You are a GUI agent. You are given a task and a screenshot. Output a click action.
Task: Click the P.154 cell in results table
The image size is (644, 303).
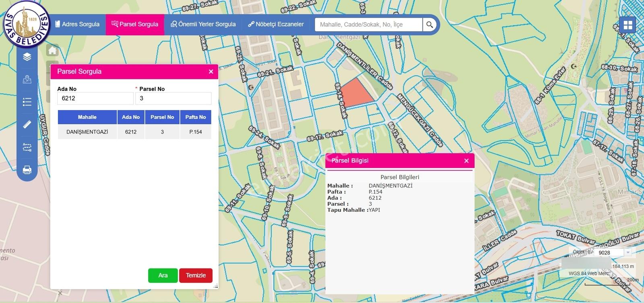(196, 132)
